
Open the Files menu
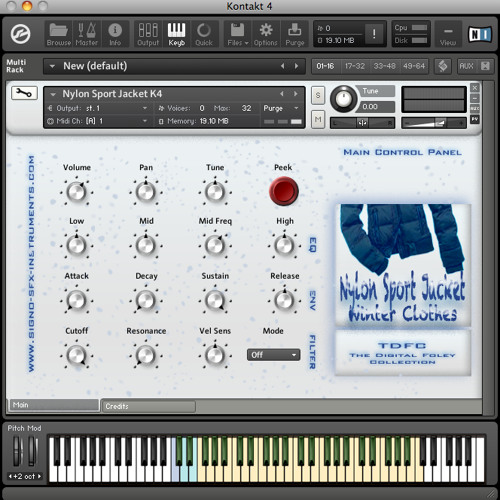pyautogui.click(x=238, y=34)
